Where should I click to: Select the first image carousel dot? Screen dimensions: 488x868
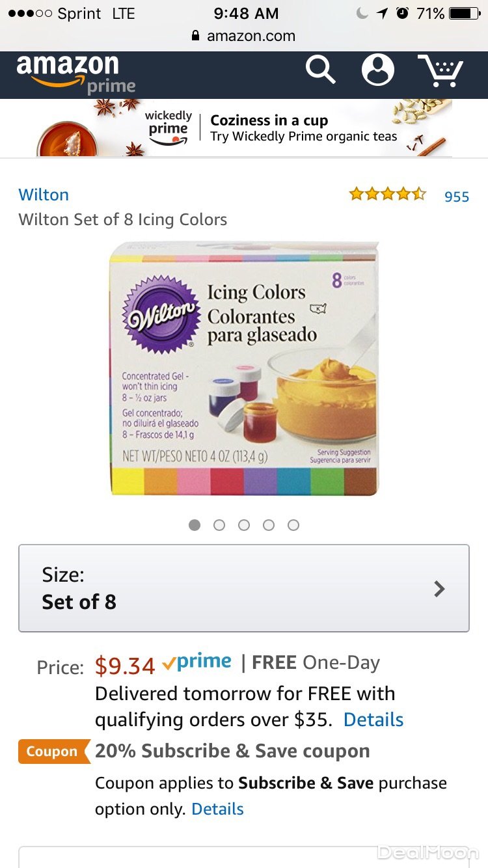point(195,525)
